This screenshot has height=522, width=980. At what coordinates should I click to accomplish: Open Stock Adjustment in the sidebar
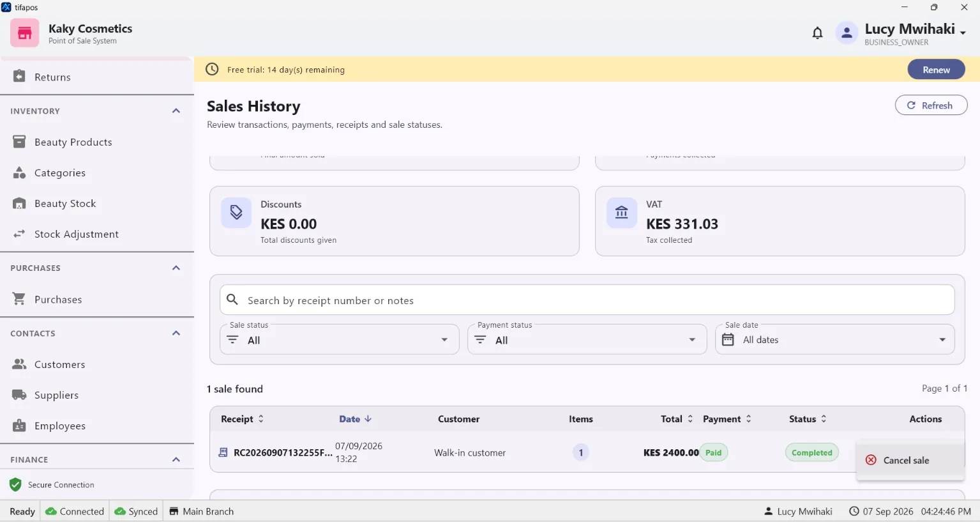coord(97,234)
